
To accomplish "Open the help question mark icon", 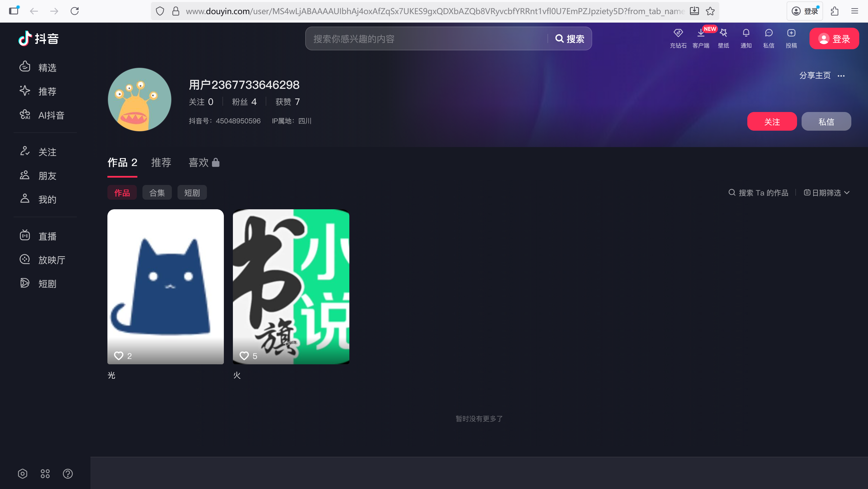I will [x=68, y=473].
